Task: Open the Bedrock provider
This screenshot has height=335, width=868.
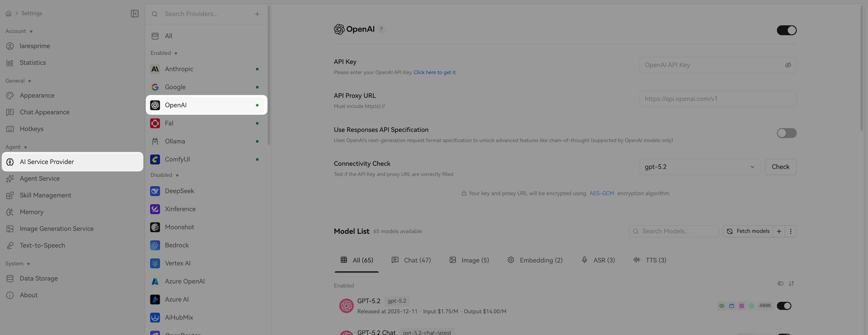Action: point(207,245)
